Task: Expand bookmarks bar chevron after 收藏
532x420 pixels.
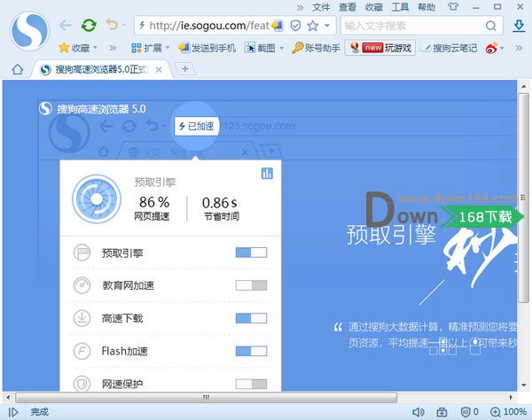Action: point(113,48)
